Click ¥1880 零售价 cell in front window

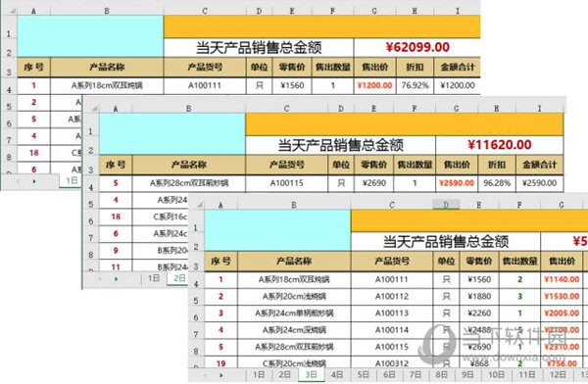pos(479,296)
